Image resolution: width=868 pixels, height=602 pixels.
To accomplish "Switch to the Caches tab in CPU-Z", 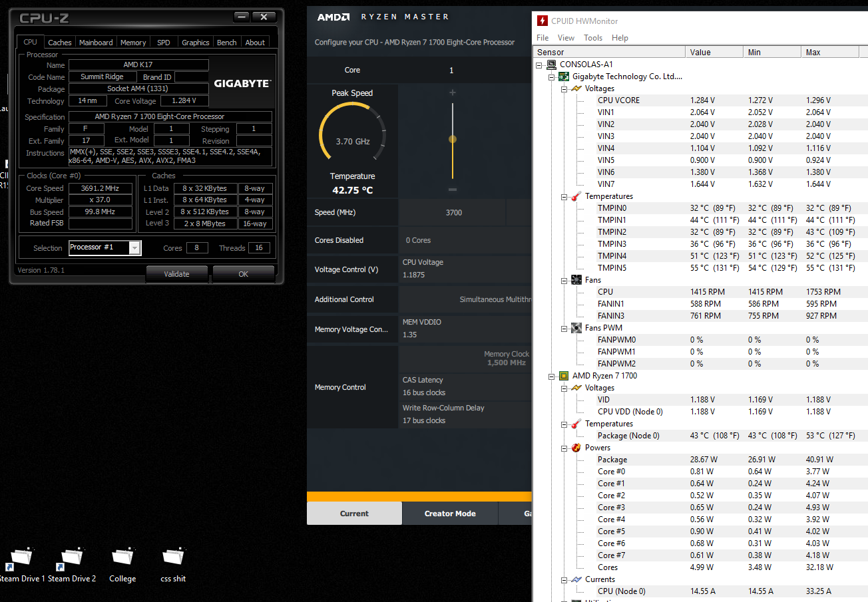I will pos(60,43).
